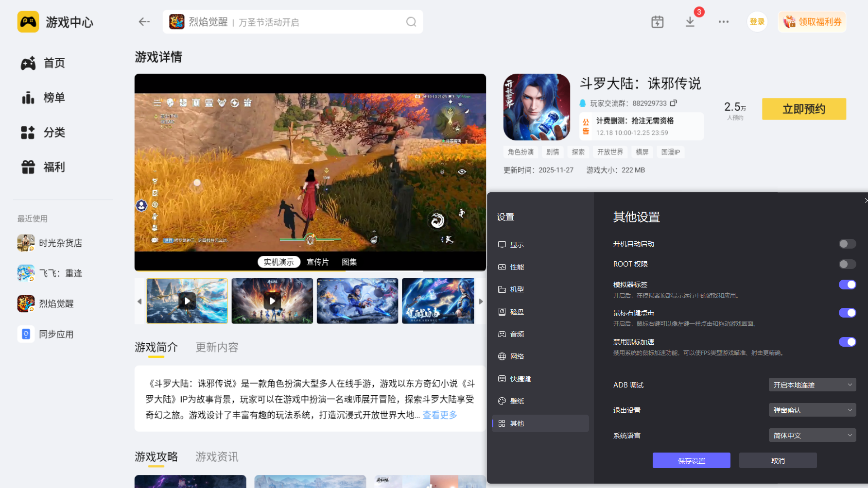Viewport: 868px width, 488px height.
Task: Turn on the ROOT 权限 switch
Action: coord(847,264)
